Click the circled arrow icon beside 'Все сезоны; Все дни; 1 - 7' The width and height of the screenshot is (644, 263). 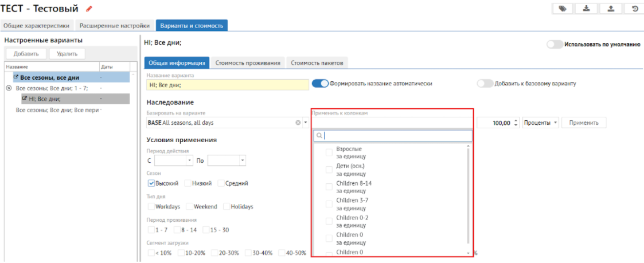9,88
